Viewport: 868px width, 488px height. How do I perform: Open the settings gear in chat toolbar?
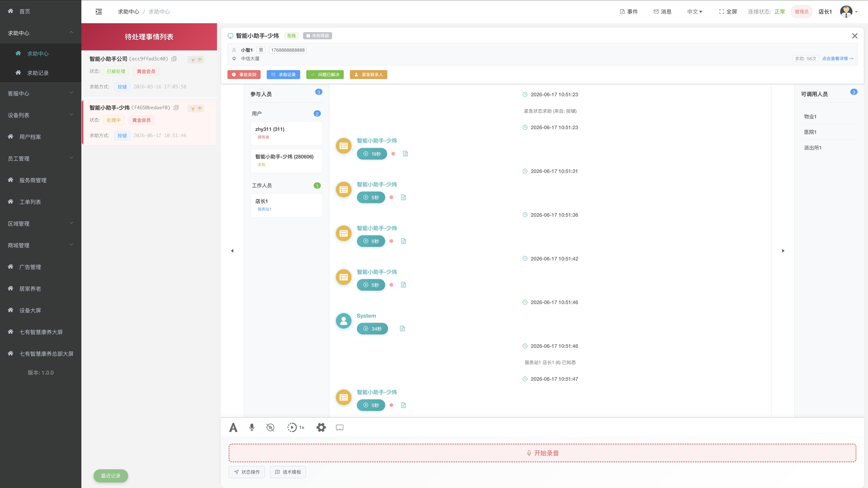click(321, 427)
